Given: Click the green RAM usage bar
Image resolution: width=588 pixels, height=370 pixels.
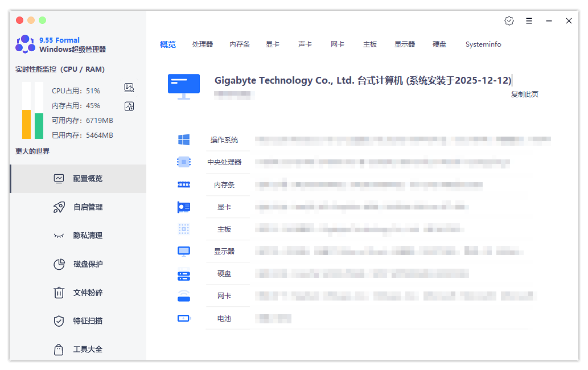Looking at the screenshot, I should [x=39, y=126].
